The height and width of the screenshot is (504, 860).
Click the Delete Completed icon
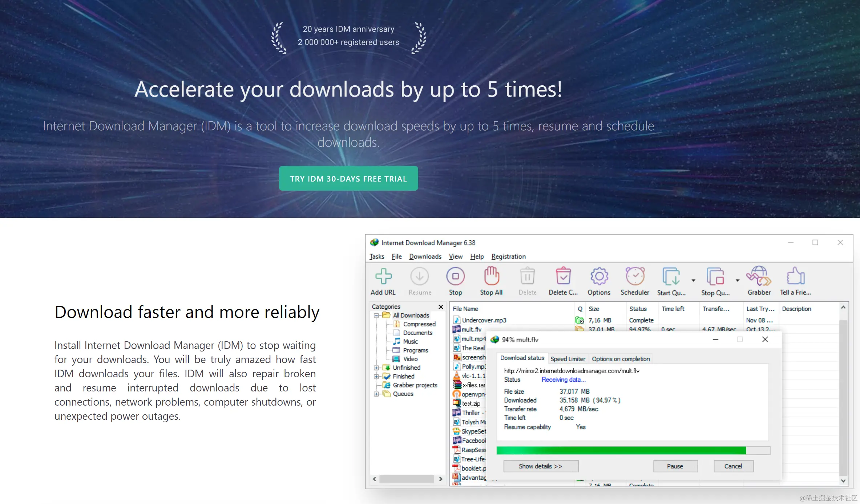pyautogui.click(x=563, y=277)
